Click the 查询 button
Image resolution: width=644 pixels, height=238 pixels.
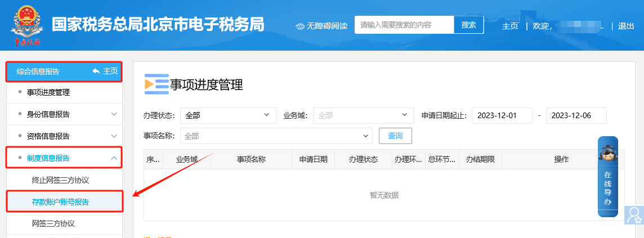pos(395,136)
